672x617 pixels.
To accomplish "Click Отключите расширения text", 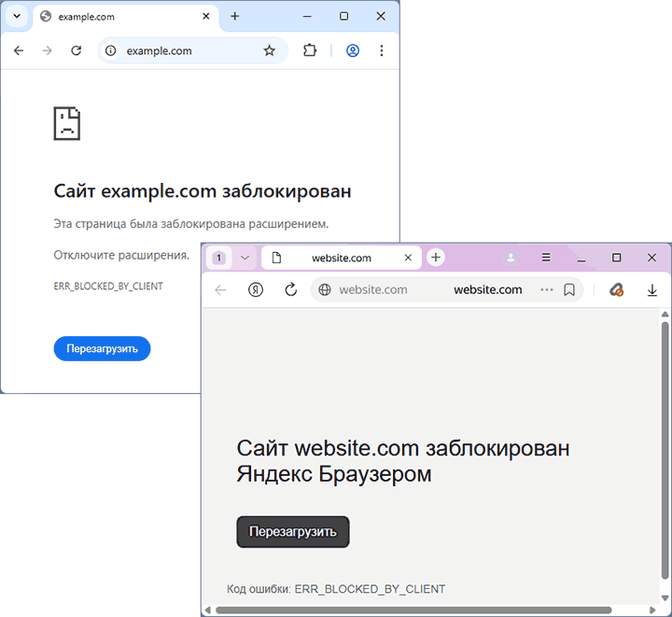I will click(x=121, y=255).
